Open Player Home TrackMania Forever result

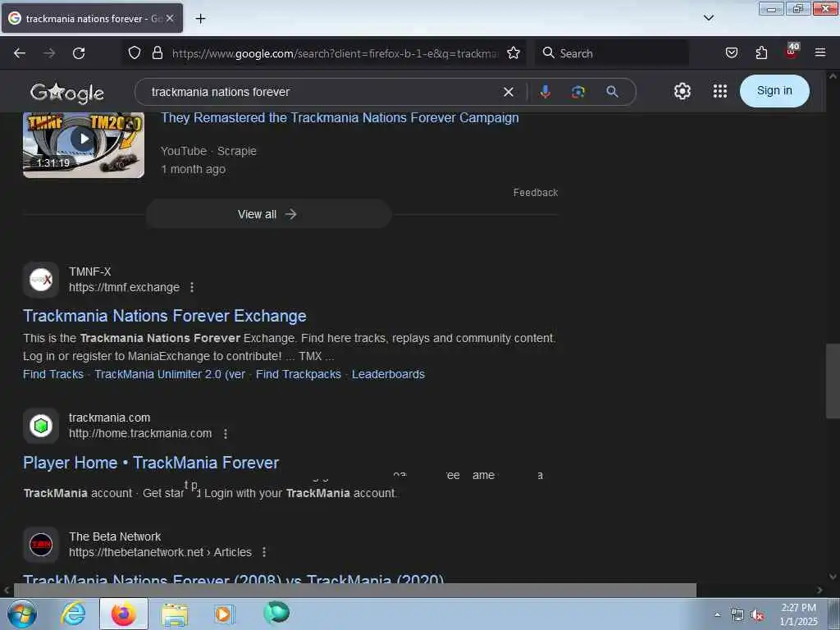coord(151,463)
